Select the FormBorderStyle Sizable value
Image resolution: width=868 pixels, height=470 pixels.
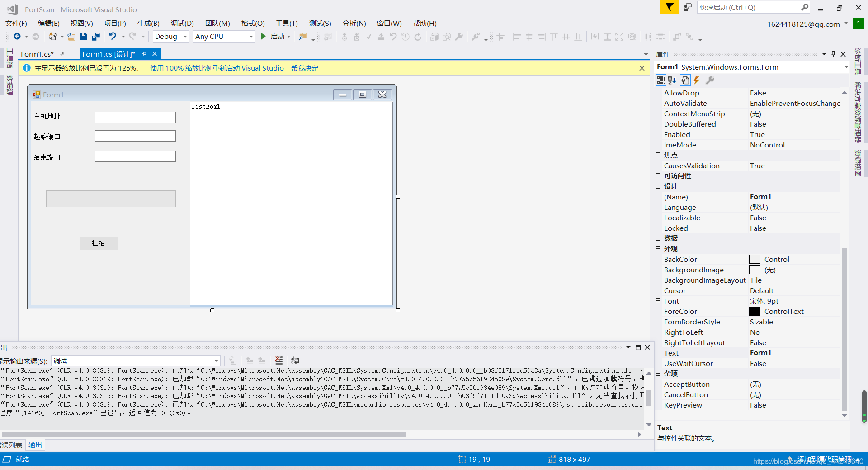pyautogui.click(x=794, y=322)
